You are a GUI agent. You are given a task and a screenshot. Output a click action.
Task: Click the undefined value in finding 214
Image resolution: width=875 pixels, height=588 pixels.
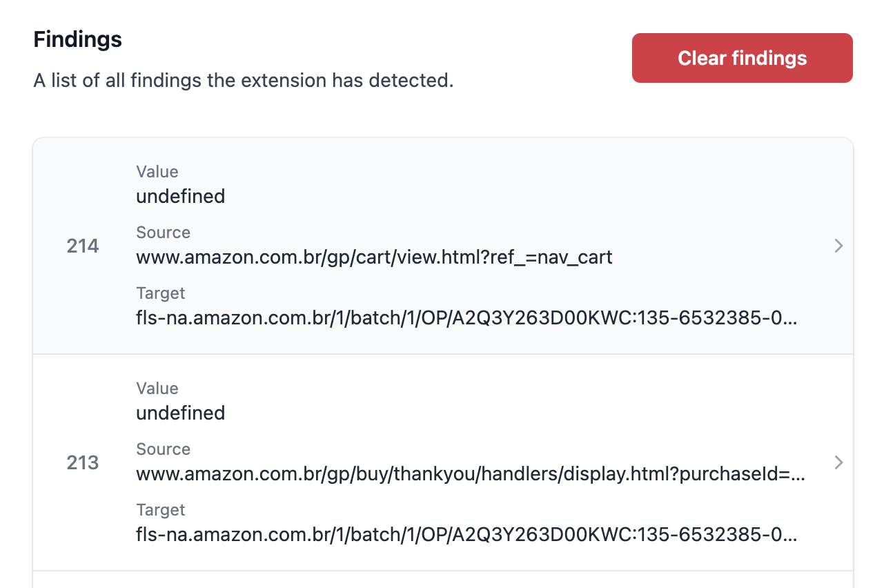point(180,197)
